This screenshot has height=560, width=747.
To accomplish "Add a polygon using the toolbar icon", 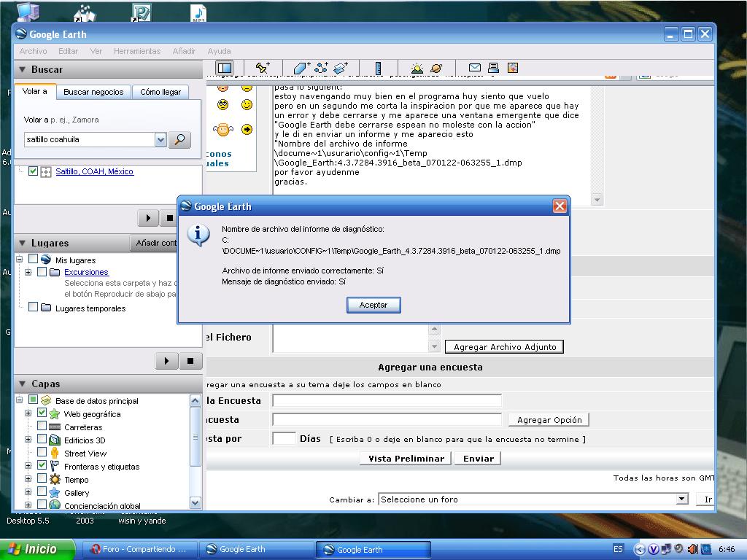I will coord(301,68).
